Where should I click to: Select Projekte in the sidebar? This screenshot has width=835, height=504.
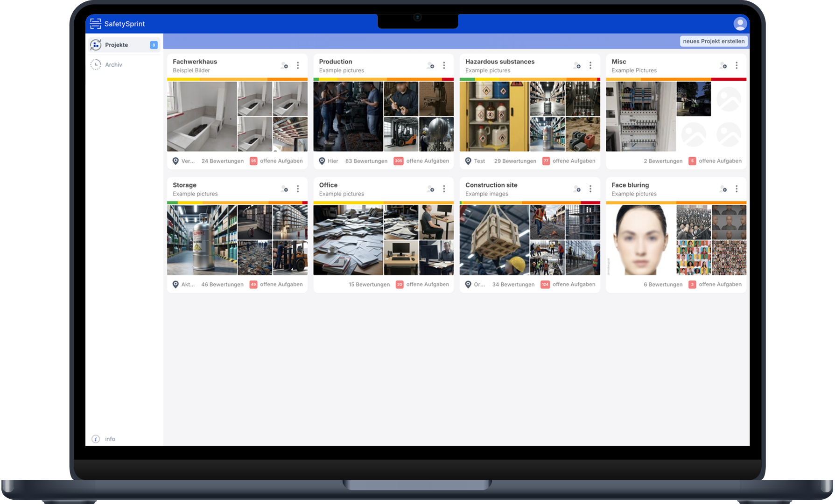tap(117, 45)
